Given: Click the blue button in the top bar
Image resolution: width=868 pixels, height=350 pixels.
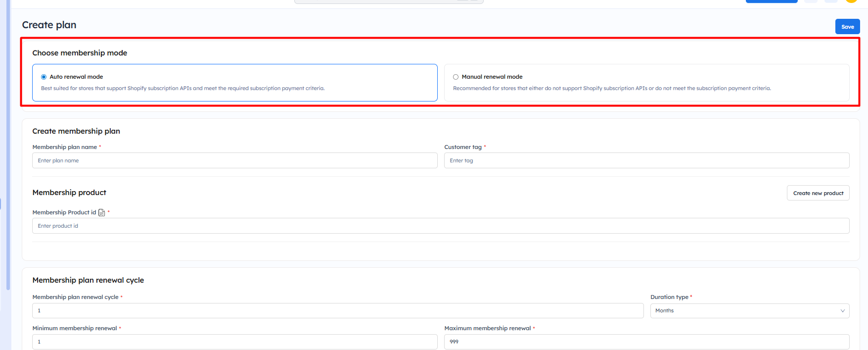Looking at the screenshot, I should (771, 1).
